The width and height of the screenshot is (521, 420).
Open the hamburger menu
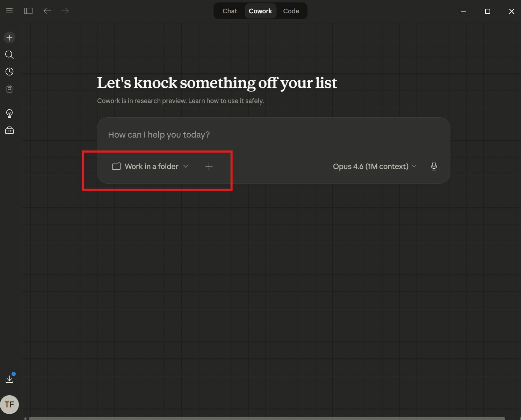click(9, 11)
